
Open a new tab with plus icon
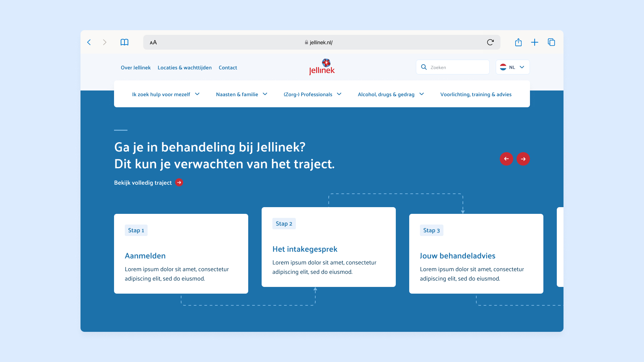[535, 42]
